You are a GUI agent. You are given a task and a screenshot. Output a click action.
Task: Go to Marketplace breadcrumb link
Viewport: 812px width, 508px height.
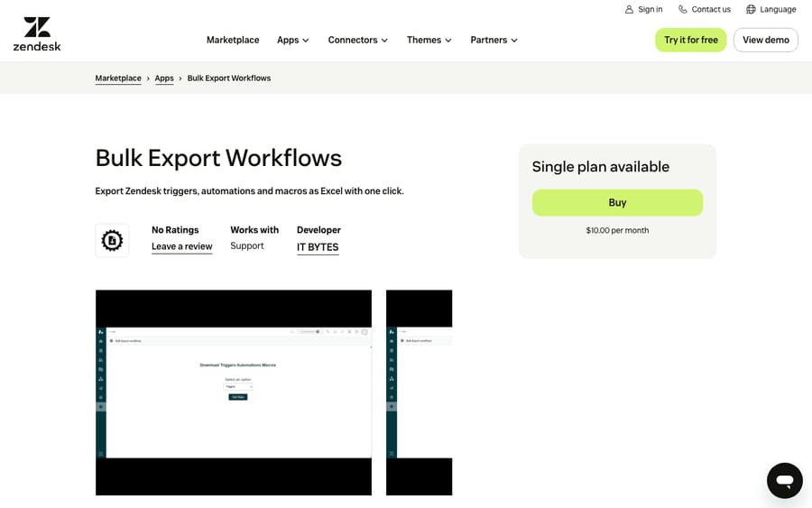tap(118, 79)
